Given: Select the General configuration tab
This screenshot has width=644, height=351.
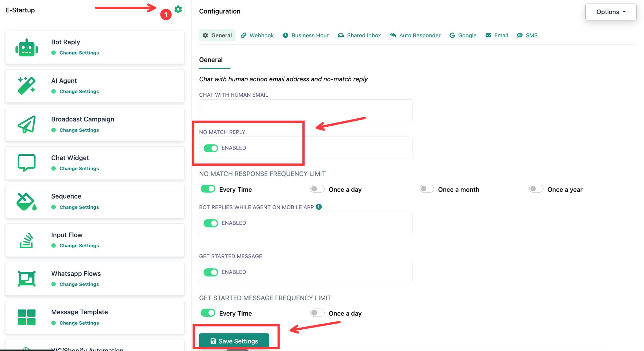Looking at the screenshot, I should [x=217, y=35].
